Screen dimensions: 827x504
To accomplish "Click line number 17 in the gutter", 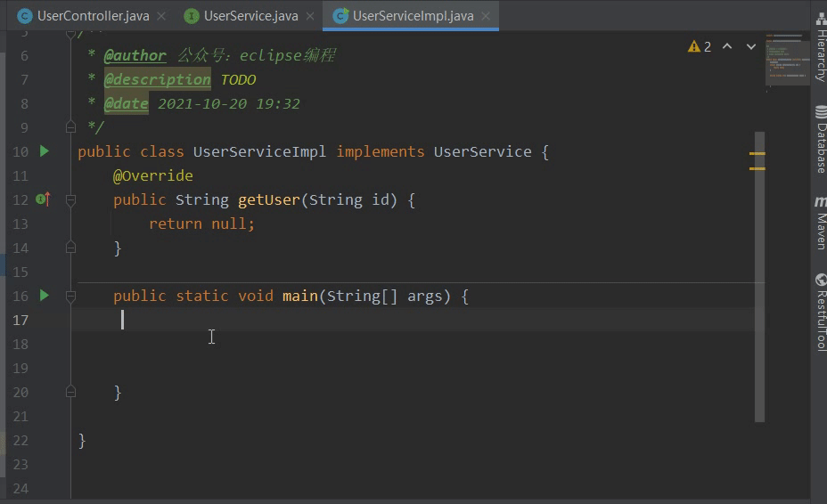I will click(x=20, y=321).
